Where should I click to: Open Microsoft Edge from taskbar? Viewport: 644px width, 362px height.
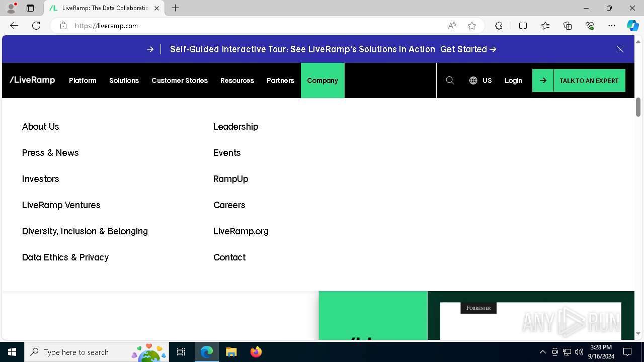[207, 352]
